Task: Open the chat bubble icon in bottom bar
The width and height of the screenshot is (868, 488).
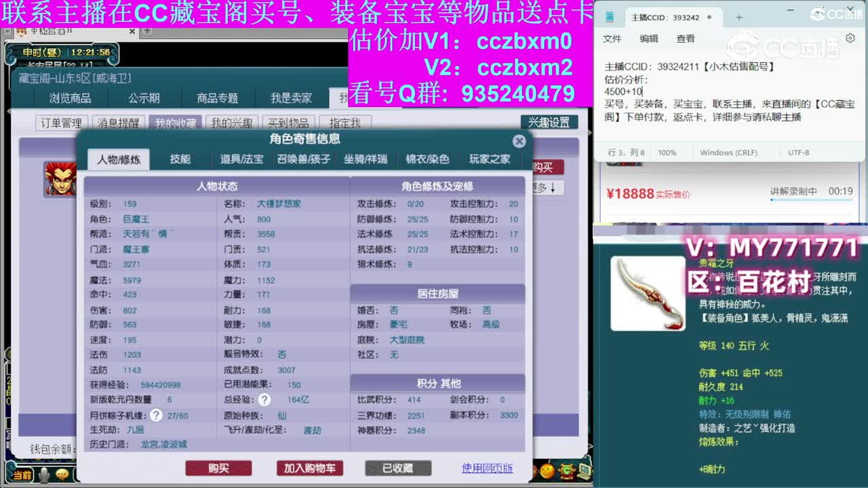Action: [x=62, y=475]
